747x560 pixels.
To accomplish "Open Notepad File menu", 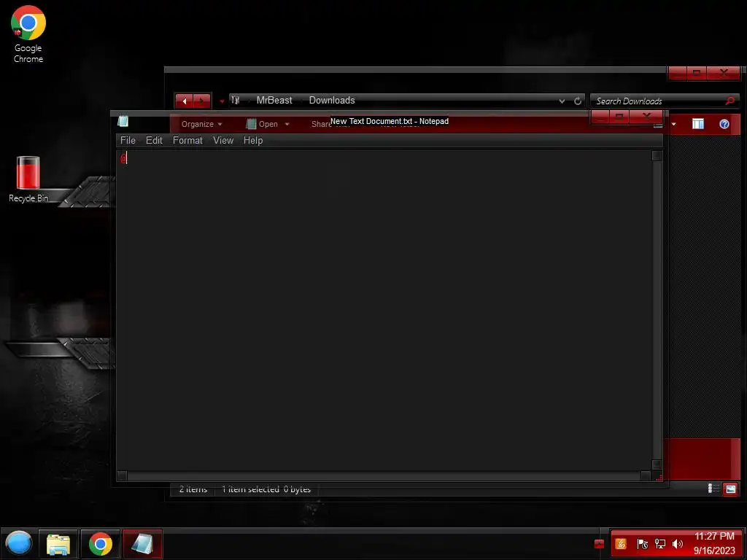I will click(x=128, y=140).
